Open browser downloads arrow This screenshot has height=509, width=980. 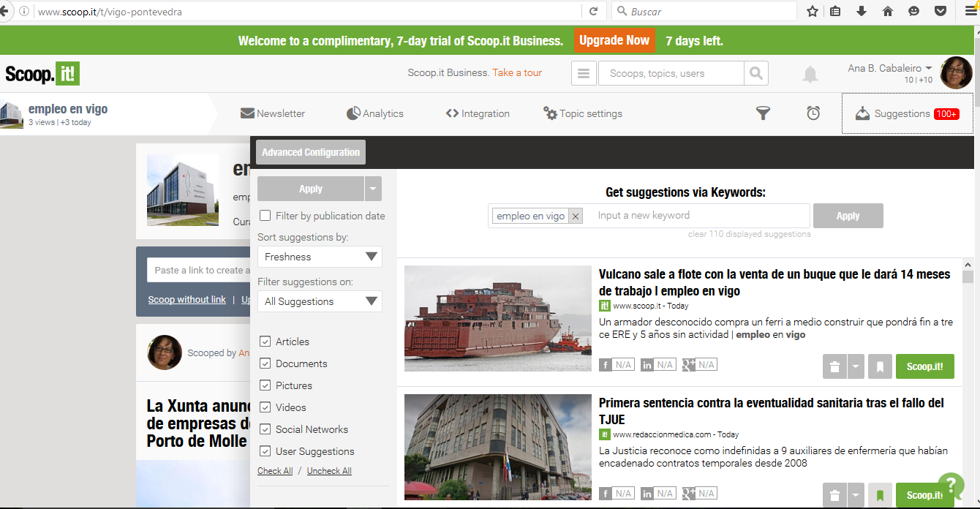coord(862,11)
